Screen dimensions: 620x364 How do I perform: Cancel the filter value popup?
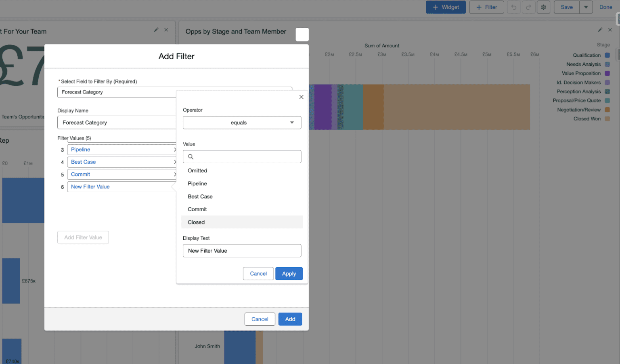[258, 274]
